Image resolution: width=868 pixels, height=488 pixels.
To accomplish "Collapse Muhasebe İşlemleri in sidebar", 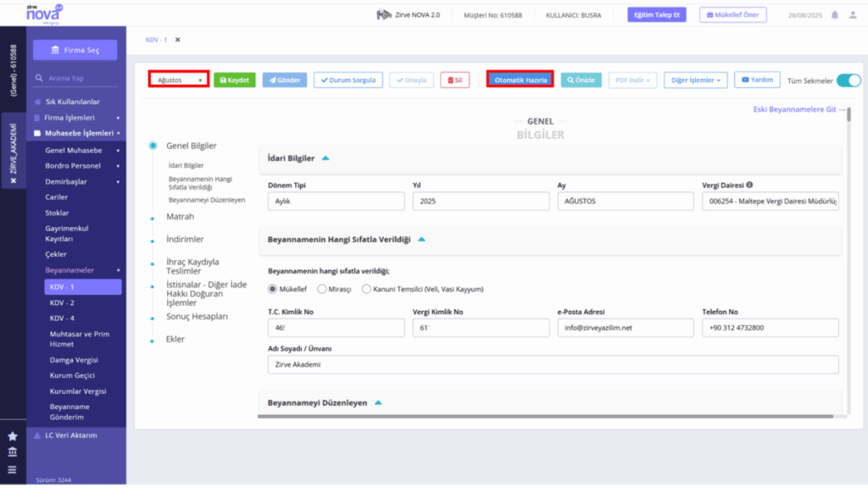I will click(x=118, y=133).
